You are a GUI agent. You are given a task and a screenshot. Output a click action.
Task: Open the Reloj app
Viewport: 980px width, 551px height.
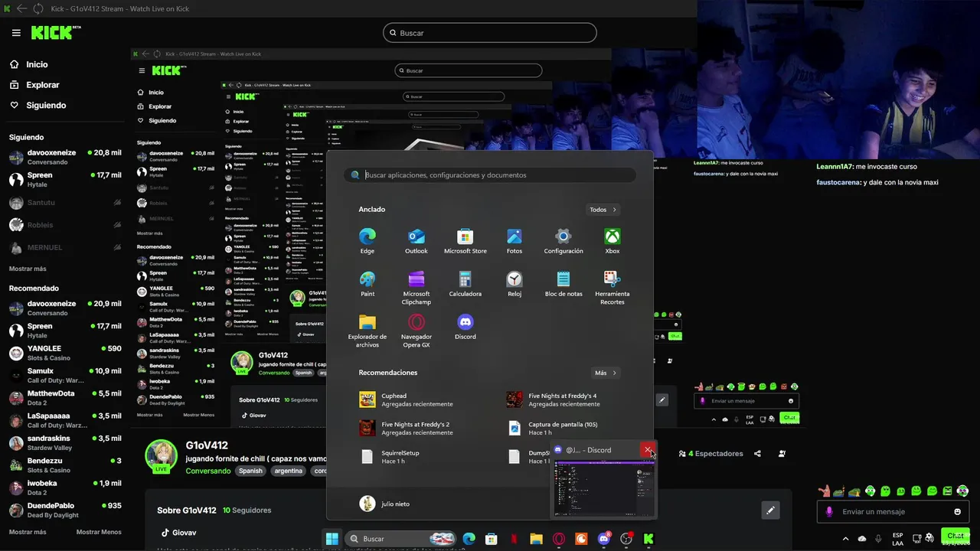(514, 284)
